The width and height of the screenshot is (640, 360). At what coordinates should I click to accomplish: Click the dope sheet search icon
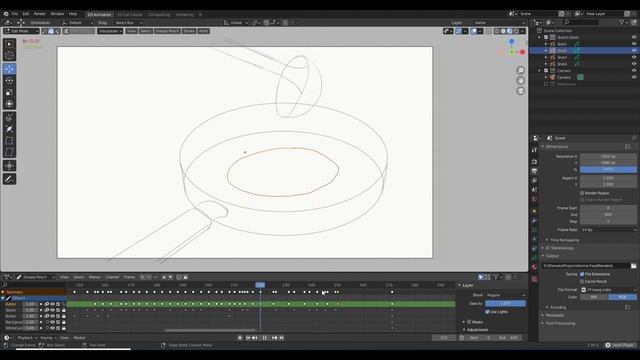(5, 285)
